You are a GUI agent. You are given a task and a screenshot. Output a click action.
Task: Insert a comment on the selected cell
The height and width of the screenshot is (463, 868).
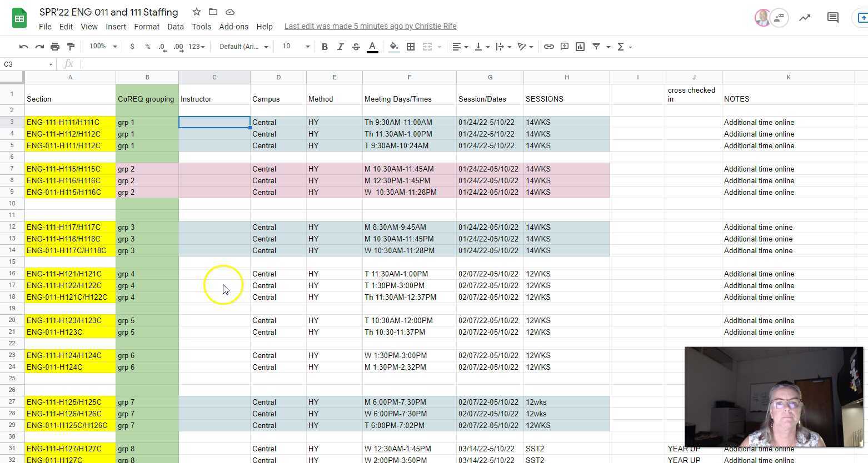pos(565,46)
